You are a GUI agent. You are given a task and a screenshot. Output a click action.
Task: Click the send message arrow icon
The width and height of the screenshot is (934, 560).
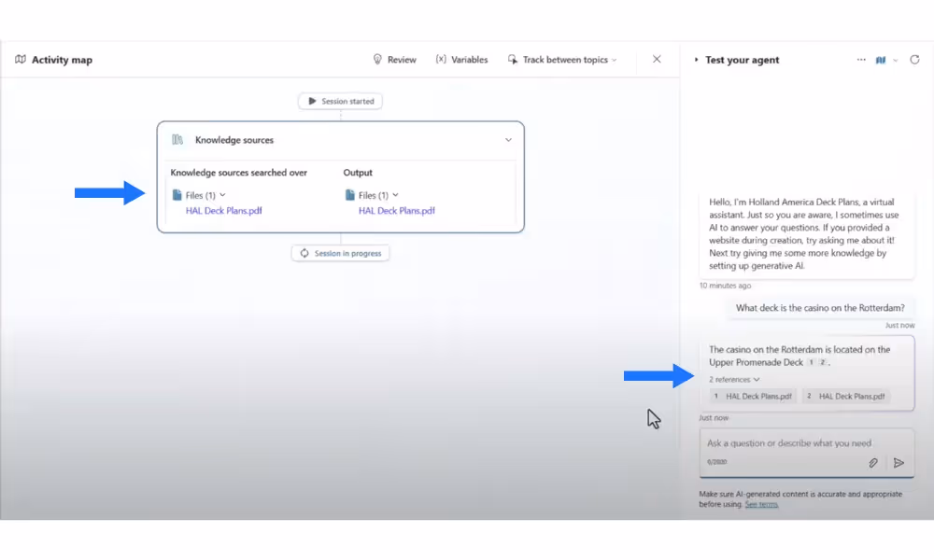899,462
